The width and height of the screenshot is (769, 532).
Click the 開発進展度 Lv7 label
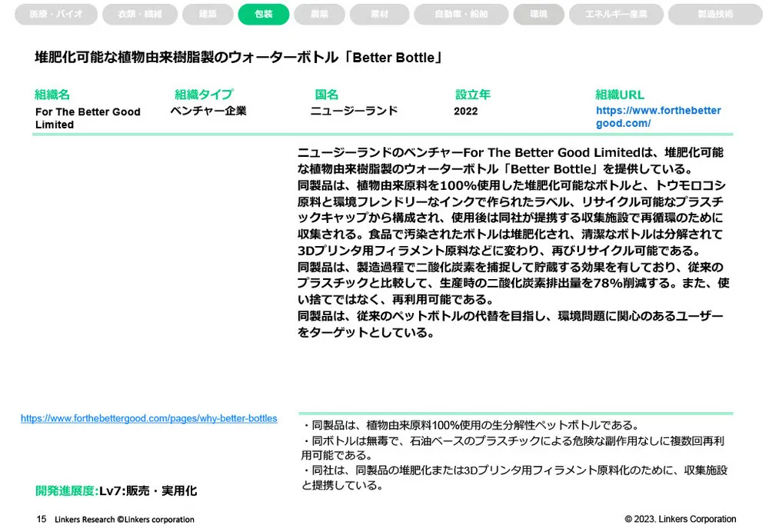point(115,490)
